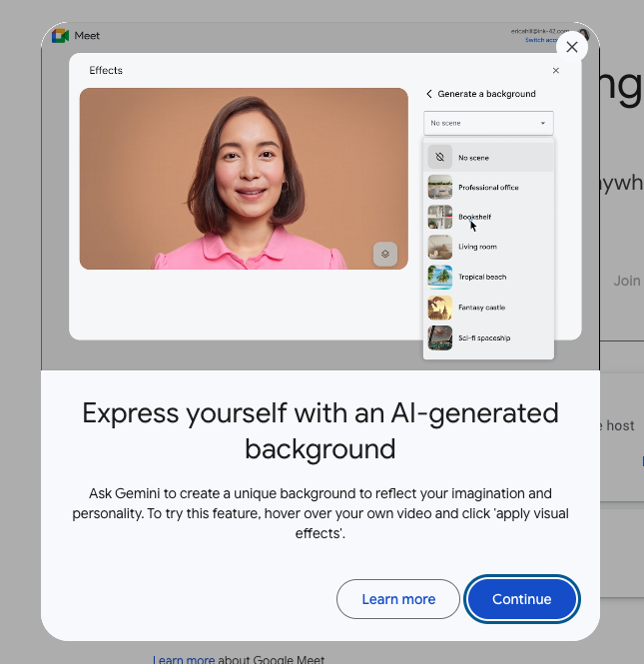644x664 pixels.
Task: Click the Bookshelf thumbnail image
Action: coord(440,217)
